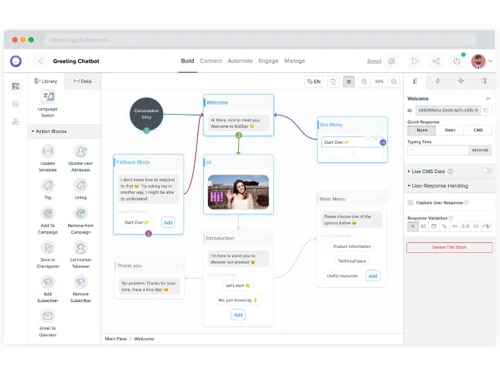Click the Saved link in header
This screenshot has width=500, height=375.
374,61
